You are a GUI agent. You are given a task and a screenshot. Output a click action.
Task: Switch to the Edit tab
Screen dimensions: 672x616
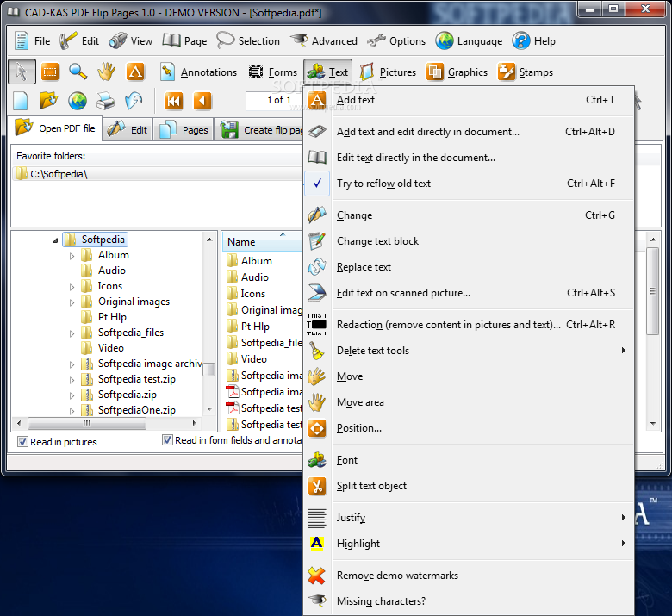128,130
